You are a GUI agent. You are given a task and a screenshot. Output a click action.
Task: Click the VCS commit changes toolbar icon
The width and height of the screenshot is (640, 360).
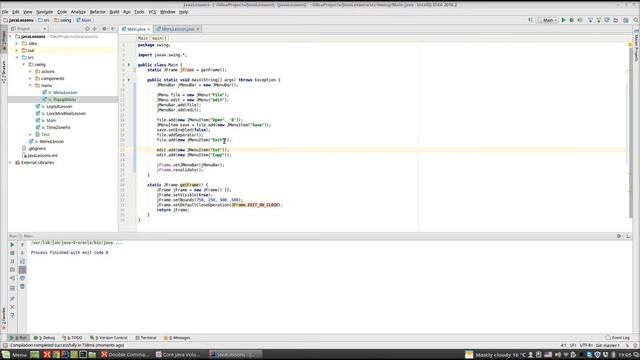click(599, 20)
